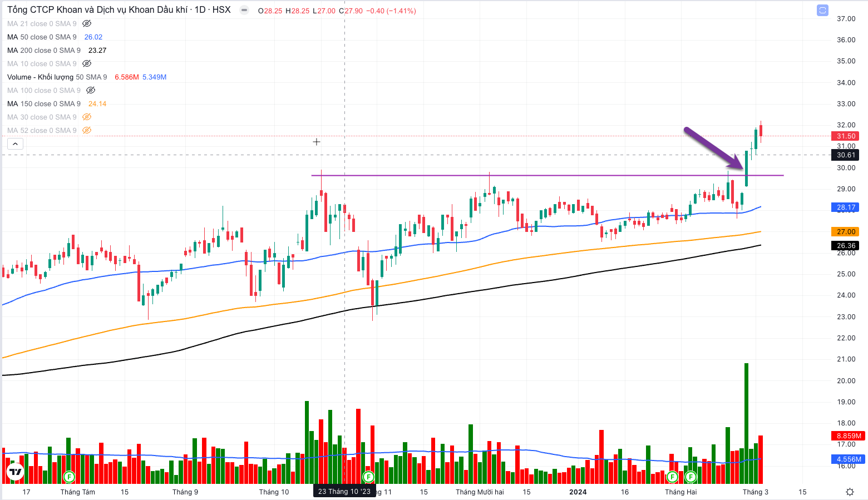Click the later F marker near Tháng Hai
Image resolution: width=868 pixels, height=500 pixels.
click(691, 477)
